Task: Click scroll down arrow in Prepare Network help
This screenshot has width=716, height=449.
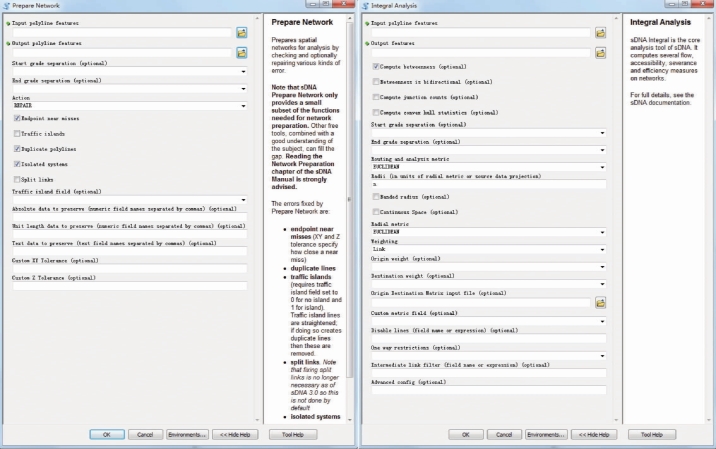Action: pyautogui.click(x=350, y=420)
